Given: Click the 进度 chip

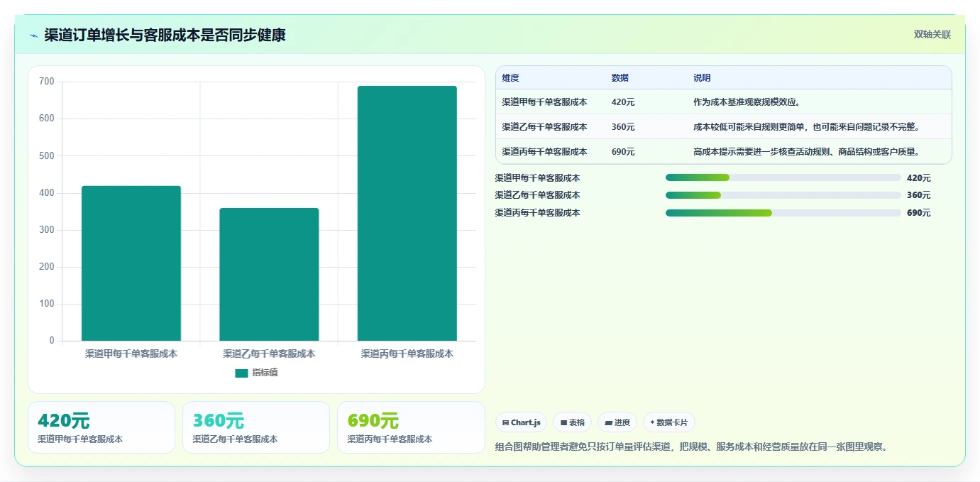Looking at the screenshot, I should [617, 422].
